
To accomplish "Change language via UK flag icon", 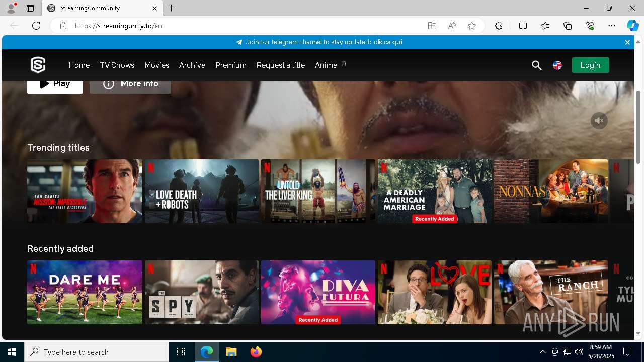I will pyautogui.click(x=557, y=65).
